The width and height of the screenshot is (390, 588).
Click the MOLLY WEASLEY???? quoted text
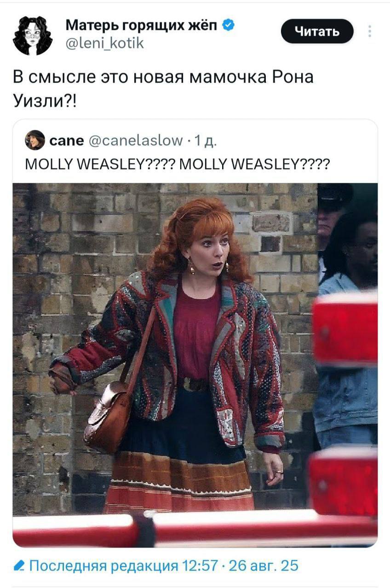(177, 164)
